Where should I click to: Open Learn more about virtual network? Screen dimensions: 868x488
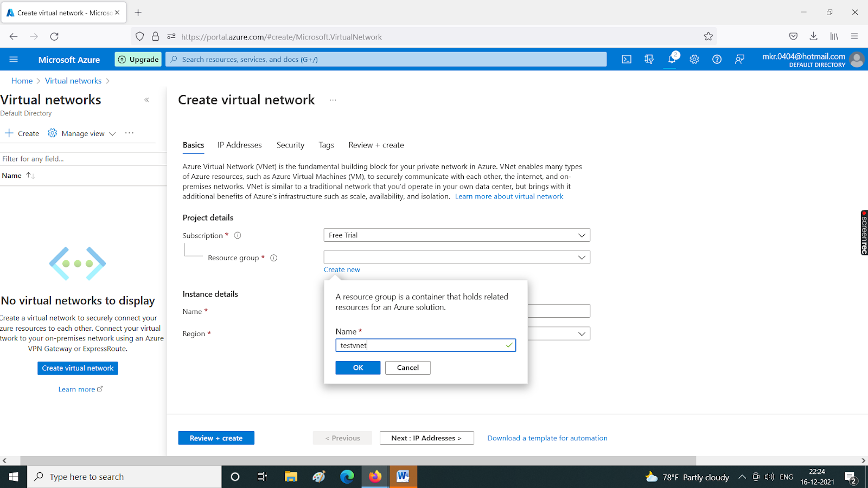tap(509, 196)
